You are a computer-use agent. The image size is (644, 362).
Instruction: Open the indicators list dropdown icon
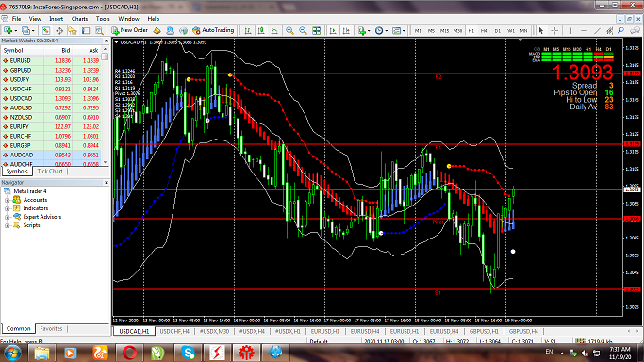tap(363, 30)
